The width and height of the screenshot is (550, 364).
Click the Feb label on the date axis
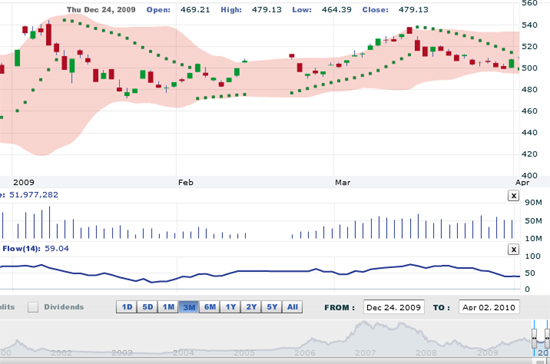click(186, 182)
